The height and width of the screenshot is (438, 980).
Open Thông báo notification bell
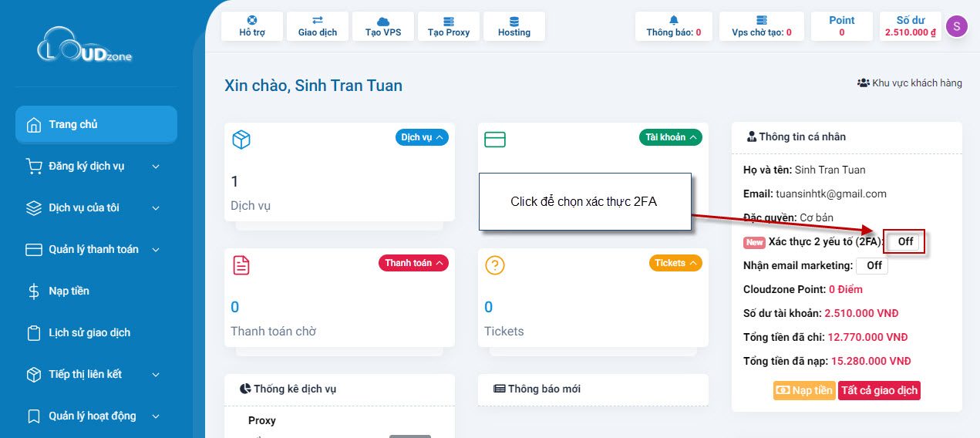[x=674, y=20]
